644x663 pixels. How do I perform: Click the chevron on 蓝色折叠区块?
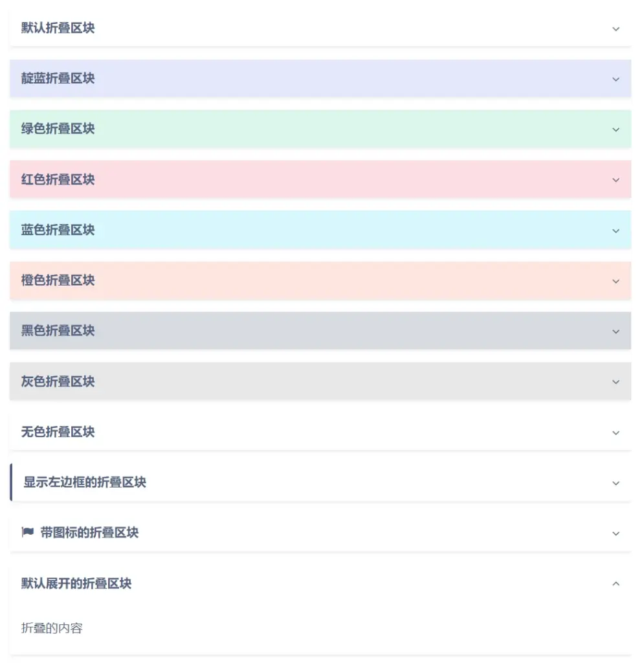coord(616,230)
